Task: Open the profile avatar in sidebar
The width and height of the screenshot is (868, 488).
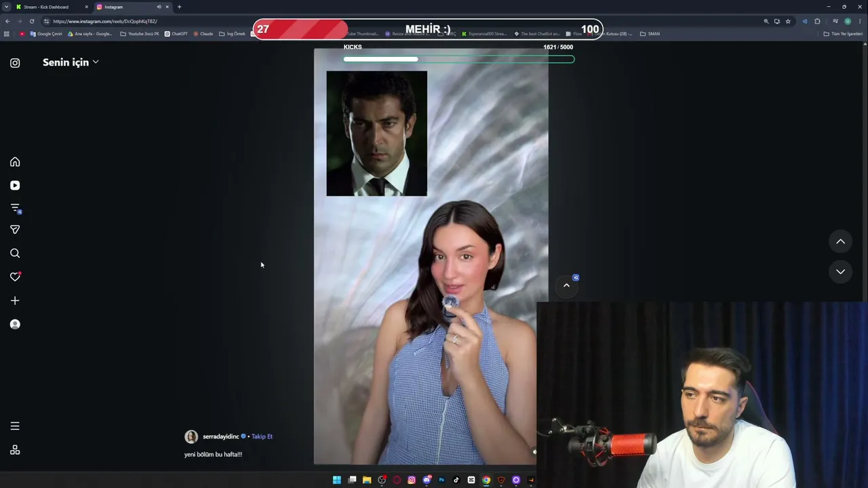Action: [x=15, y=324]
